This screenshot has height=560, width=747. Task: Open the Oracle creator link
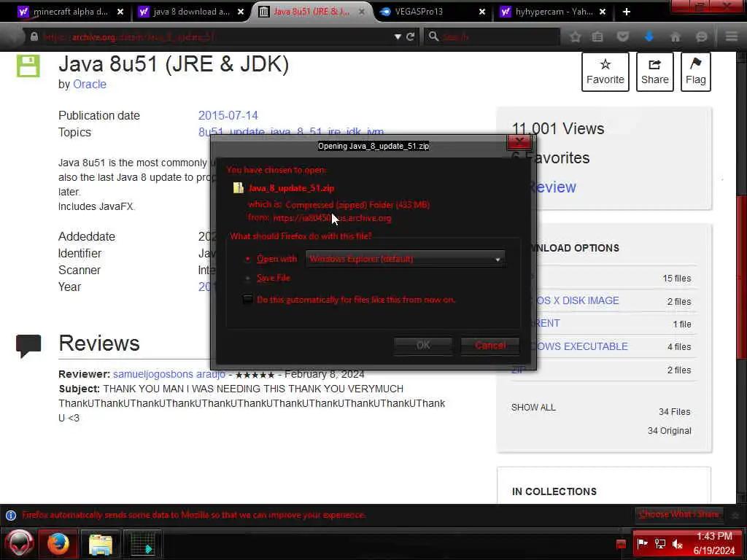point(90,85)
